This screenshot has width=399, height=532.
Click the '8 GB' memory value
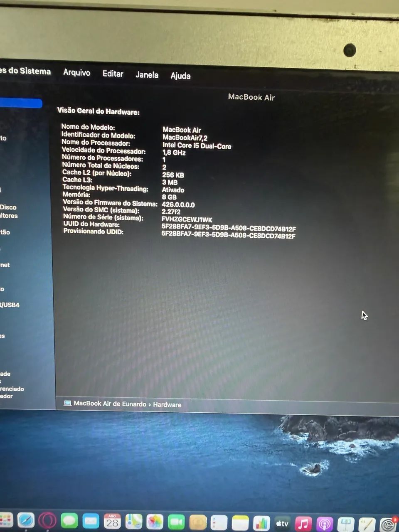click(169, 197)
